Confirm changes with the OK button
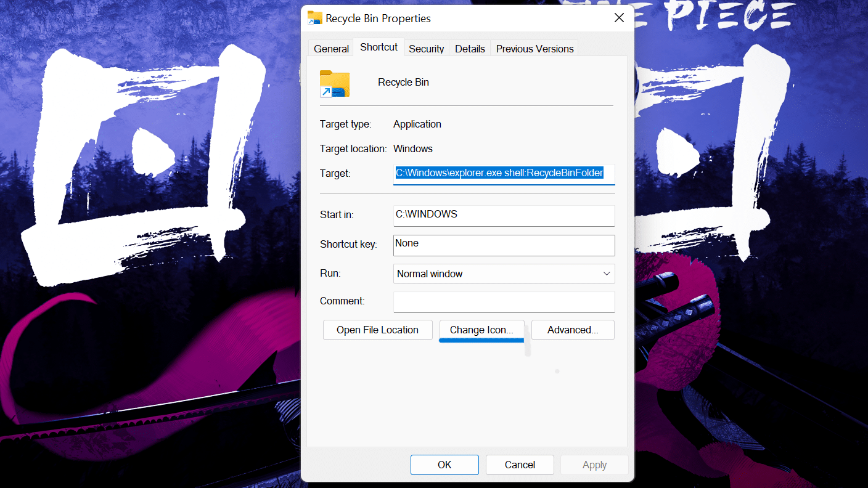The image size is (868, 488). pos(444,465)
